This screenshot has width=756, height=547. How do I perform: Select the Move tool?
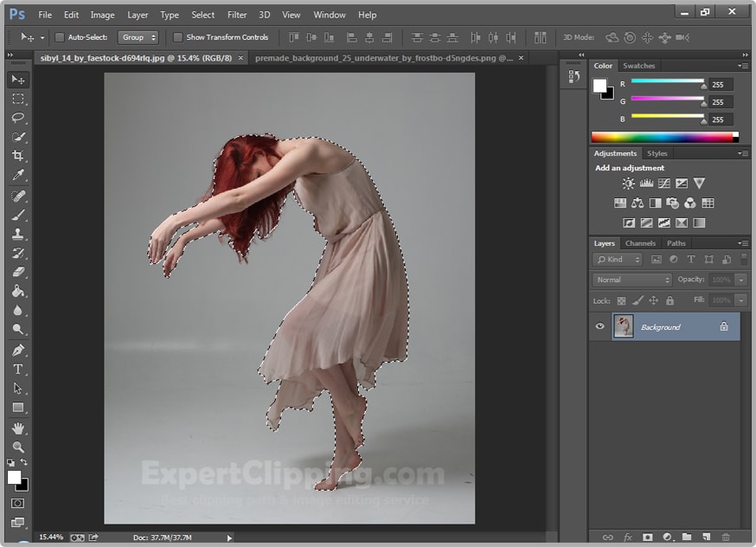(17, 79)
